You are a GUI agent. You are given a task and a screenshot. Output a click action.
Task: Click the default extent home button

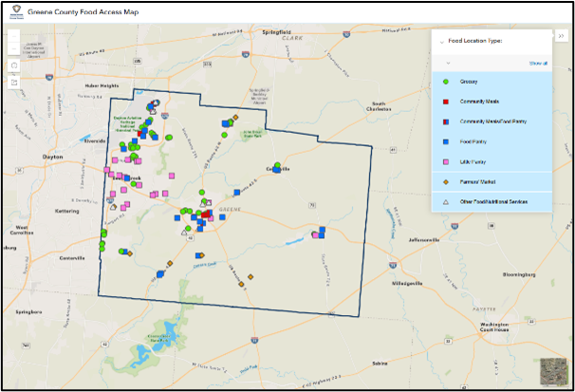pyautogui.click(x=14, y=66)
